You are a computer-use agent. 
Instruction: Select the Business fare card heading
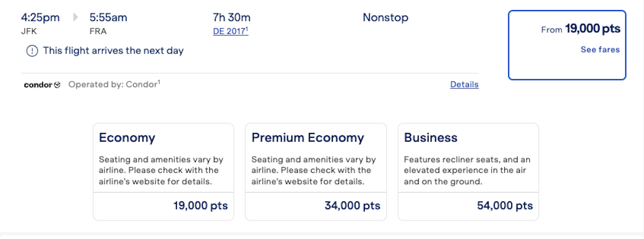click(x=431, y=138)
